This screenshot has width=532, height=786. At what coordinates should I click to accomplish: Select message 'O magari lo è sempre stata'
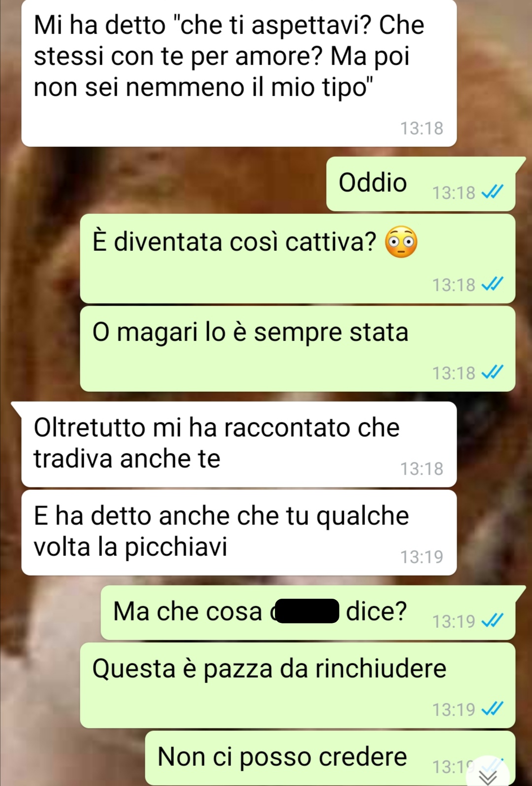(x=298, y=349)
